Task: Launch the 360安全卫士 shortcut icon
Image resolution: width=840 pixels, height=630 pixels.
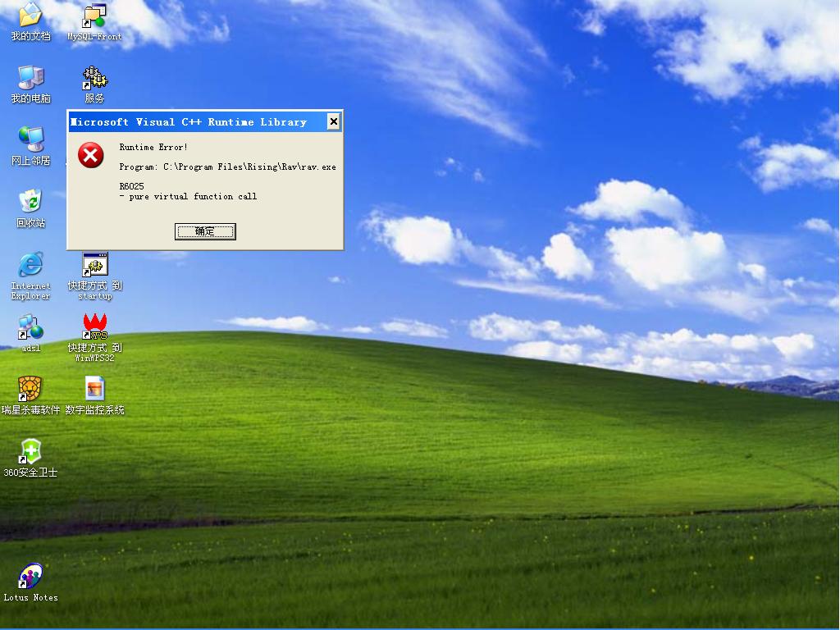Action: (30, 452)
